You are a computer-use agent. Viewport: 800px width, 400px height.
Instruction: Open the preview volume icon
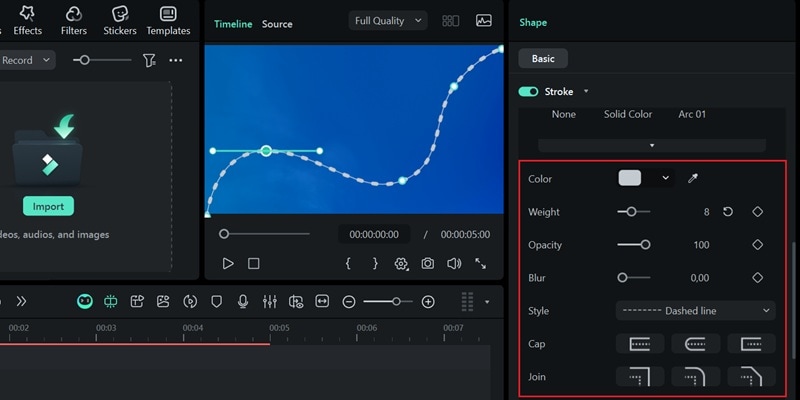[454, 263]
